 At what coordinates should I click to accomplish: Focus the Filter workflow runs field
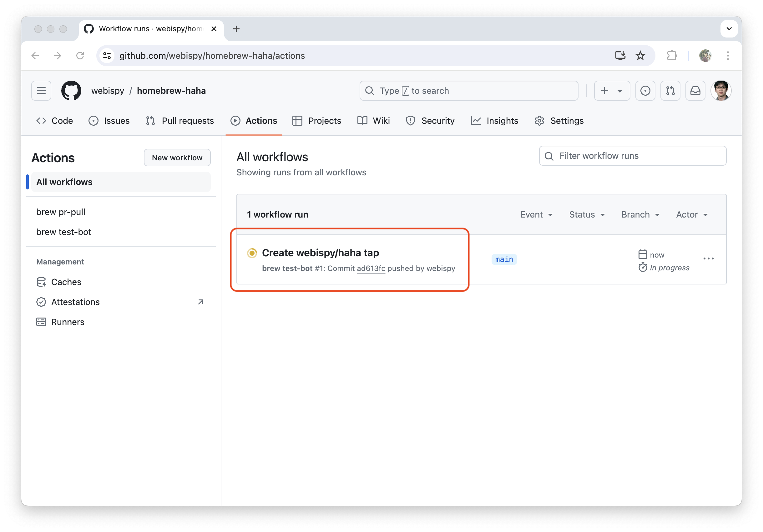(632, 156)
